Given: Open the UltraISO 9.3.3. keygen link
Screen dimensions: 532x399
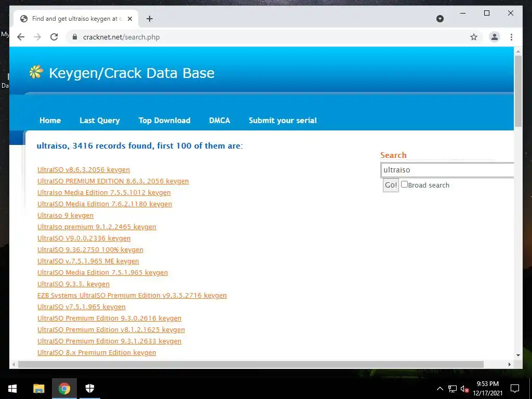Looking at the screenshot, I should coord(73,284).
